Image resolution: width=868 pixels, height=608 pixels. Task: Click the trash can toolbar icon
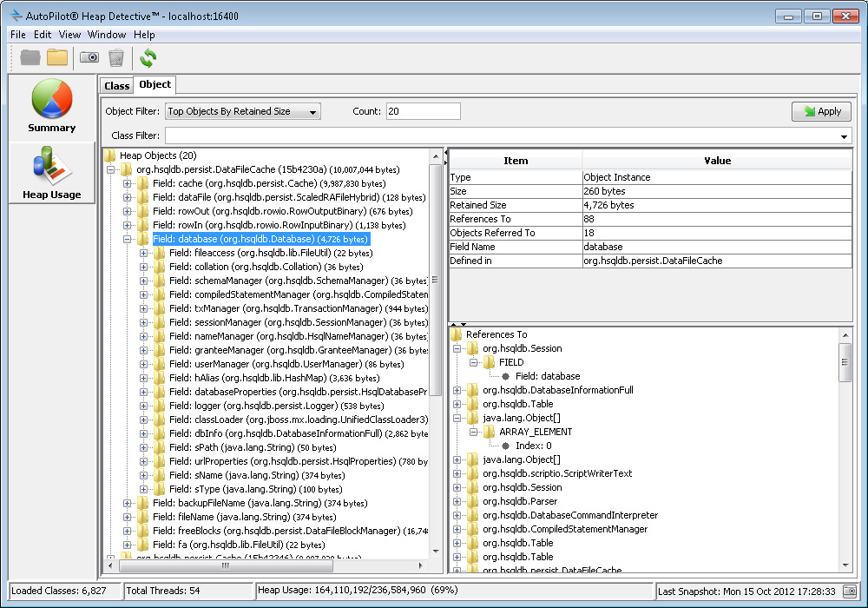click(116, 57)
